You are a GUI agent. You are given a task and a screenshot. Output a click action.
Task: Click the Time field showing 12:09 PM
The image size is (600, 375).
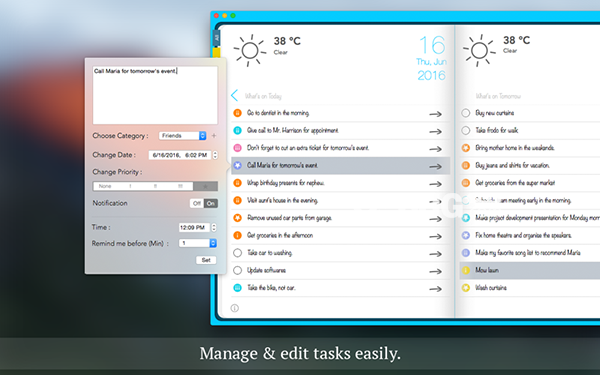[x=194, y=227]
